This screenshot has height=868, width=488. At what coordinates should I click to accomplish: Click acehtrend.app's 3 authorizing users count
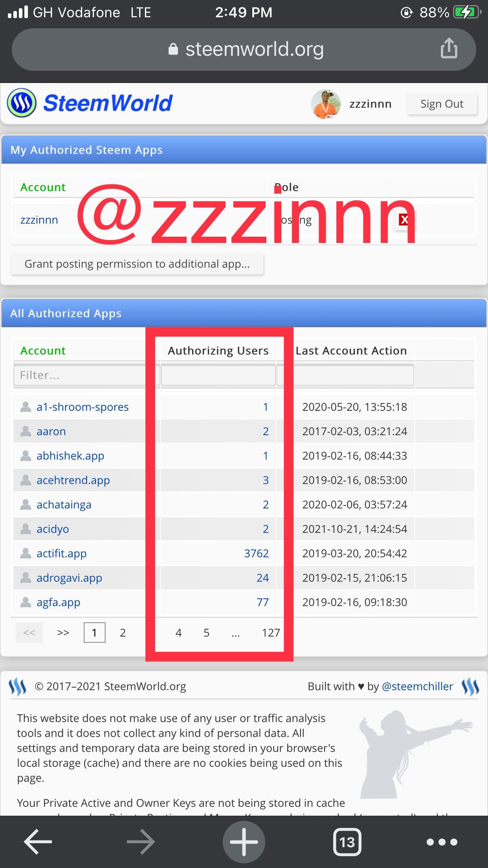click(266, 480)
